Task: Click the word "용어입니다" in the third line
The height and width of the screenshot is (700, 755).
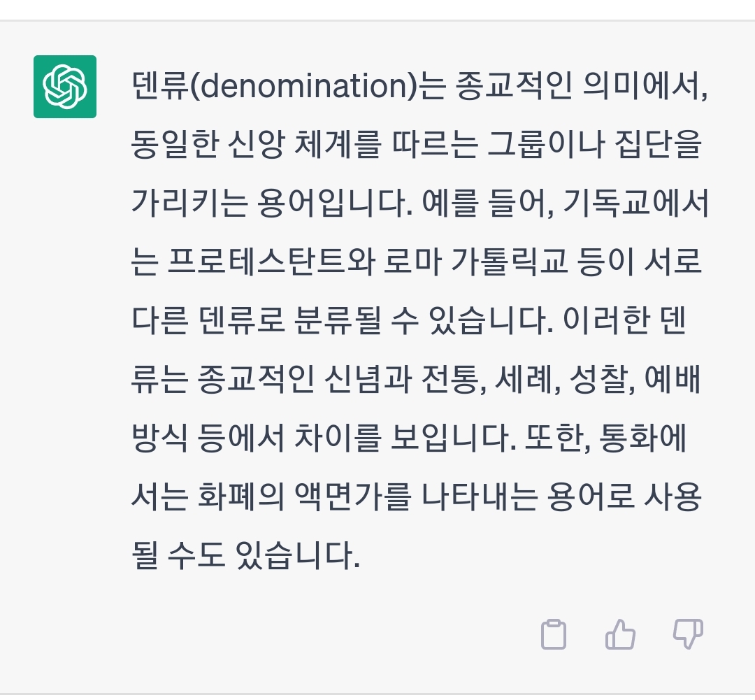Action: tap(333, 203)
